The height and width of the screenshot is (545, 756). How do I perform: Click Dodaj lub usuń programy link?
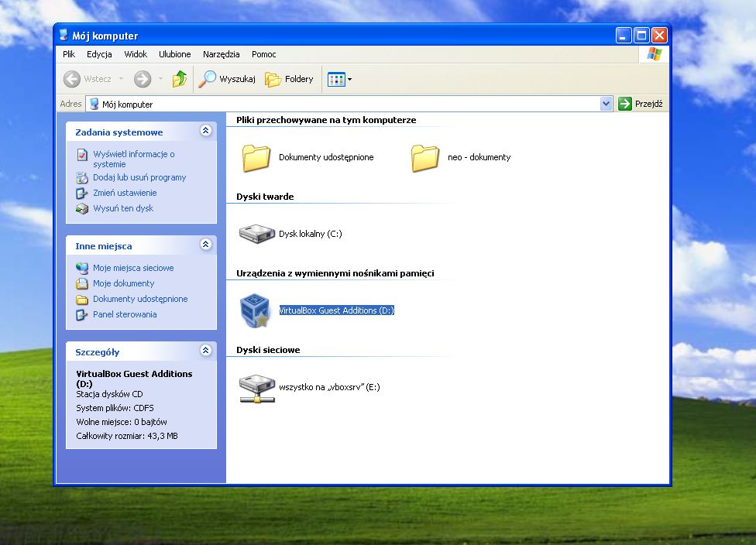[139, 178]
